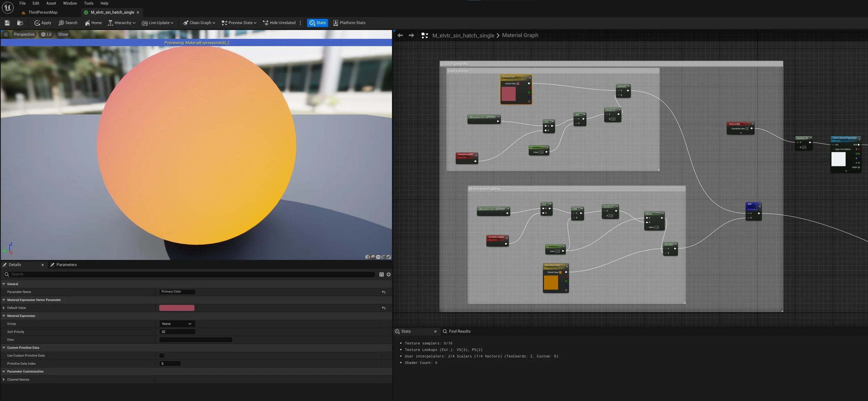
Task: Click the Find Results tab
Action: tap(457, 332)
